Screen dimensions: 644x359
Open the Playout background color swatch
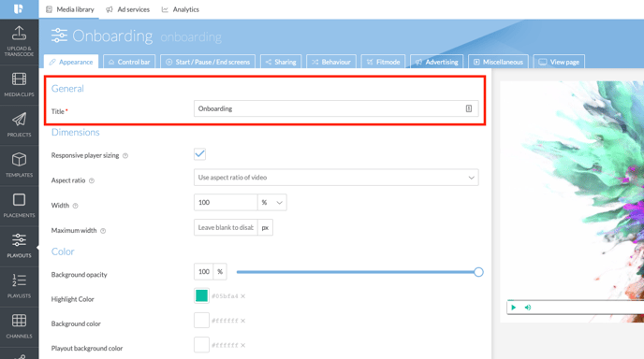coord(201,345)
